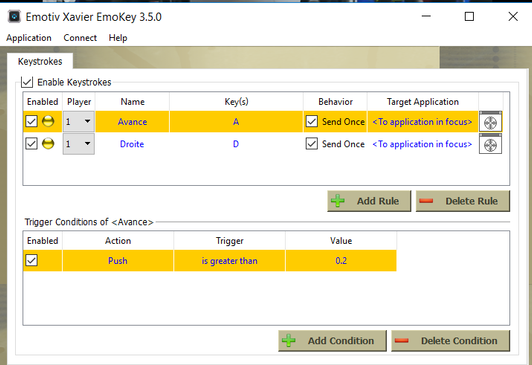Toggle Send Once checkbox in Droite row
Image resolution: width=532 pixels, height=365 pixels.
(x=312, y=144)
